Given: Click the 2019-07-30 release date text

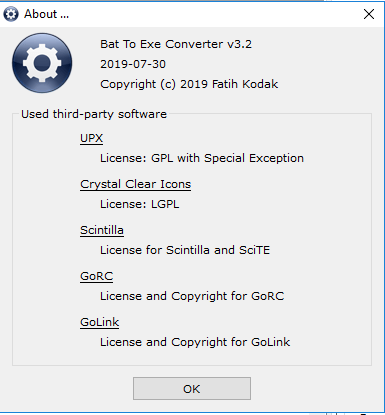Looking at the screenshot, I should point(133,64).
